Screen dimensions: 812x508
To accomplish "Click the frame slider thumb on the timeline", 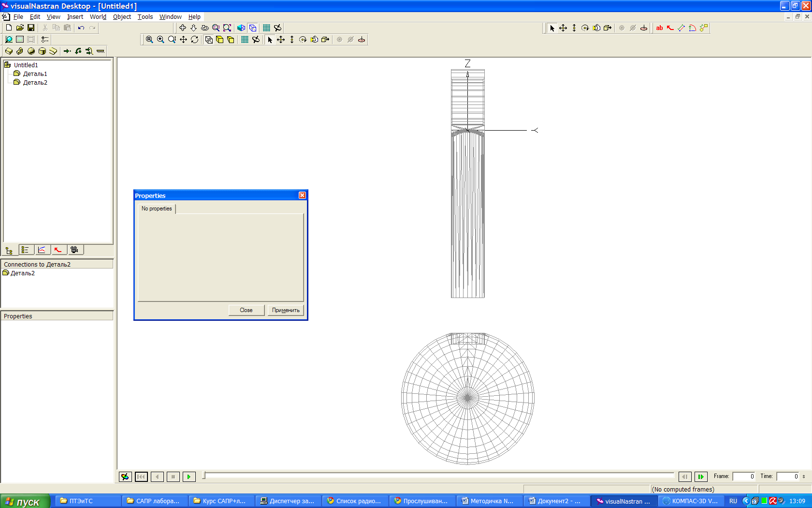I will 204,476.
